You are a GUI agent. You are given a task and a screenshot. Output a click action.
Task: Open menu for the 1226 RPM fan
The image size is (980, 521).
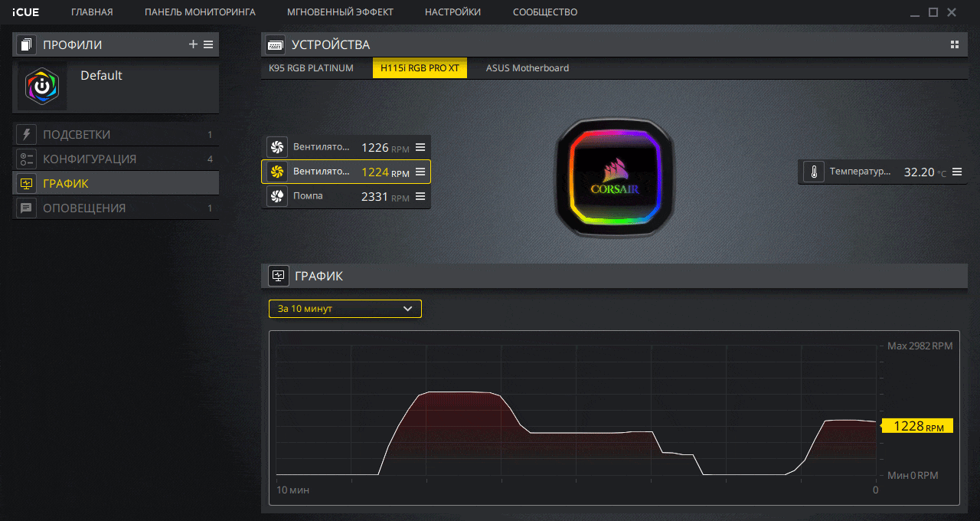pos(420,147)
